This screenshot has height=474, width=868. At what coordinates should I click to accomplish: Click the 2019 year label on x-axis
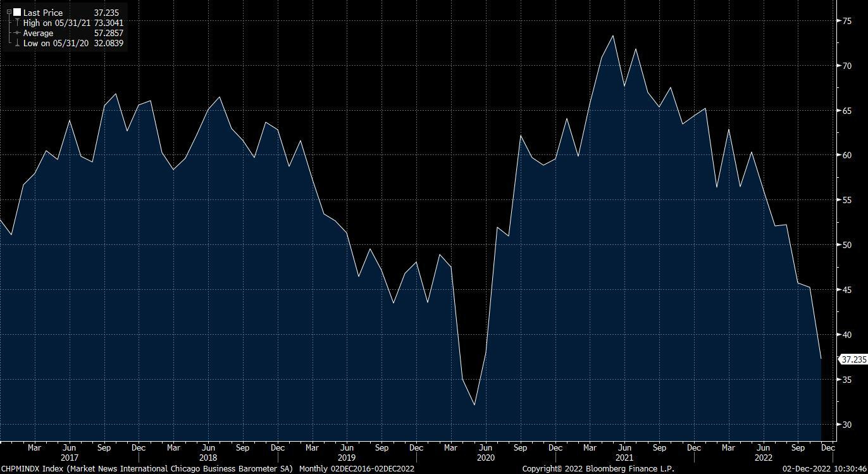(x=347, y=457)
